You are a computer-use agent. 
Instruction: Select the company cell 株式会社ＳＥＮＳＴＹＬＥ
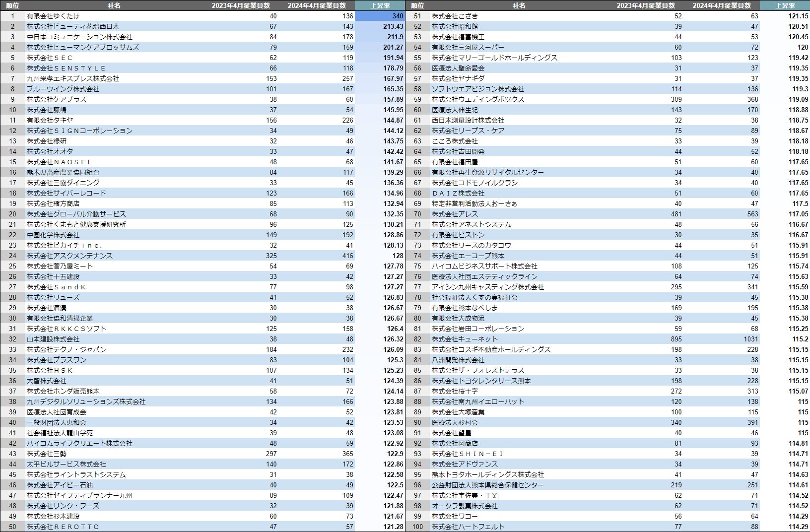point(66,68)
